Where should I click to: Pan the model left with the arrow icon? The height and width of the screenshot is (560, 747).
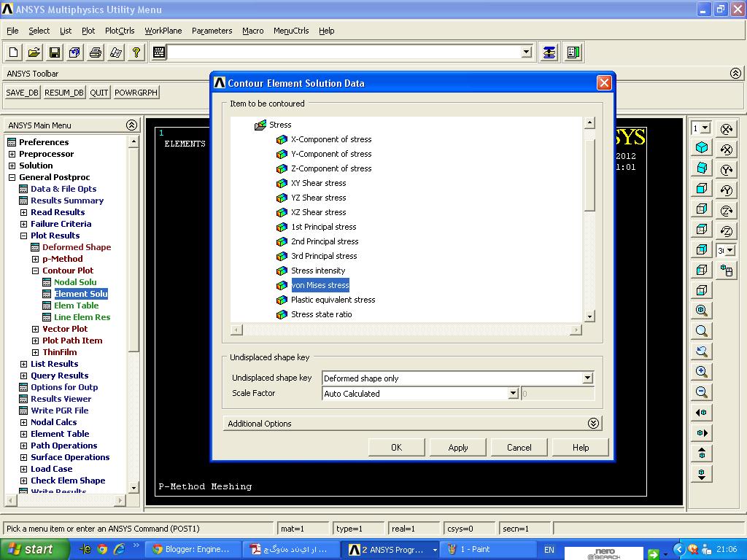tap(701, 413)
